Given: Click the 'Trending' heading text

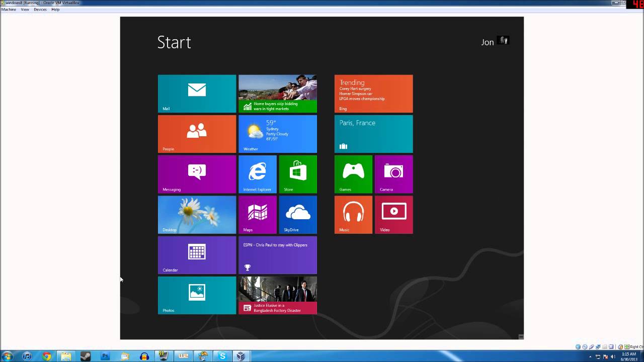Looking at the screenshot, I should click(x=352, y=82).
